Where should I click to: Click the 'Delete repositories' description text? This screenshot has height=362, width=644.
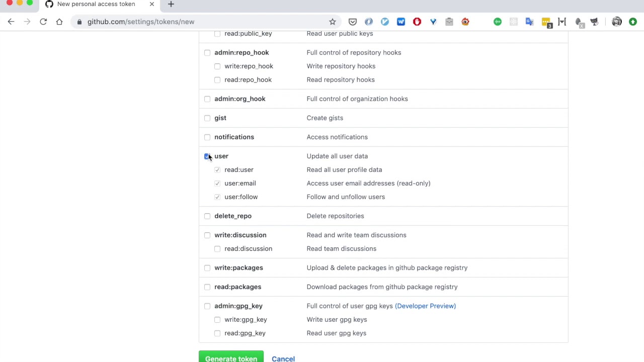[x=335, y=216]
